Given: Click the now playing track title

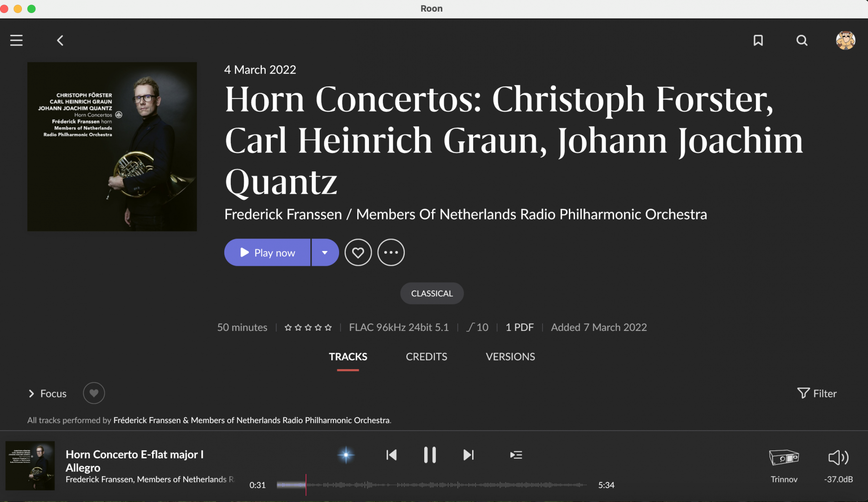Looking at the screenshot, I should pyautogui.click(x=135, y=461).
